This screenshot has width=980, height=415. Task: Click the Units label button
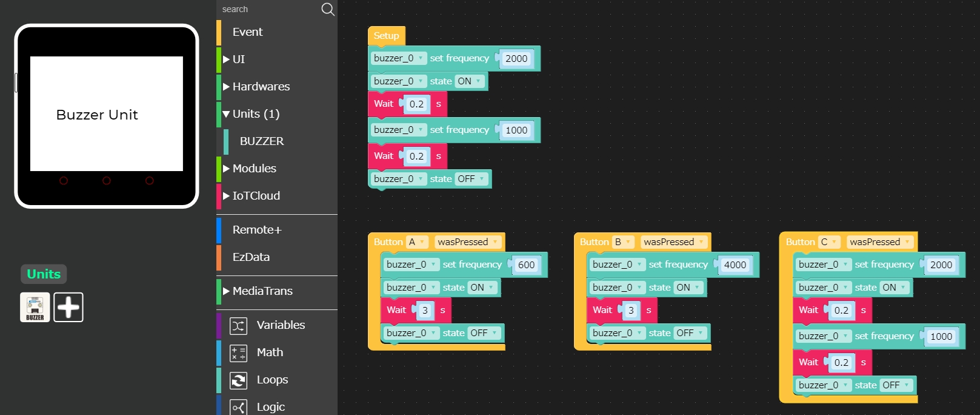pos(44,274)
